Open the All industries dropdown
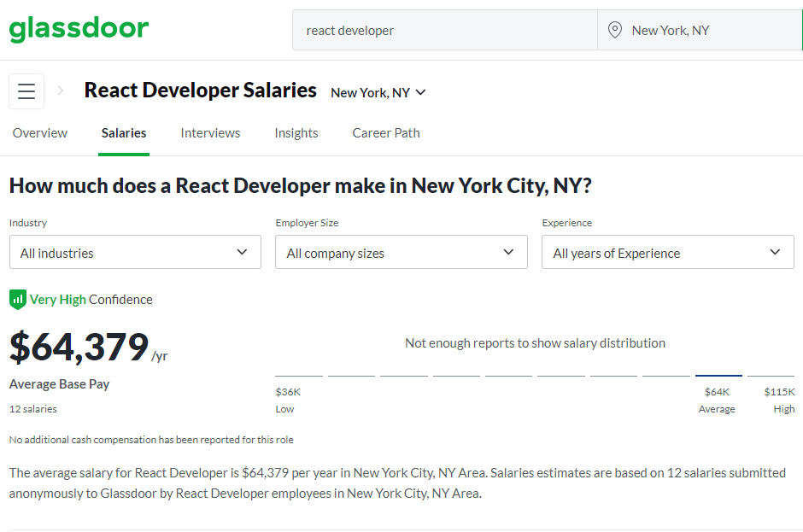803x532 pixels. click(x=135, y=252)
